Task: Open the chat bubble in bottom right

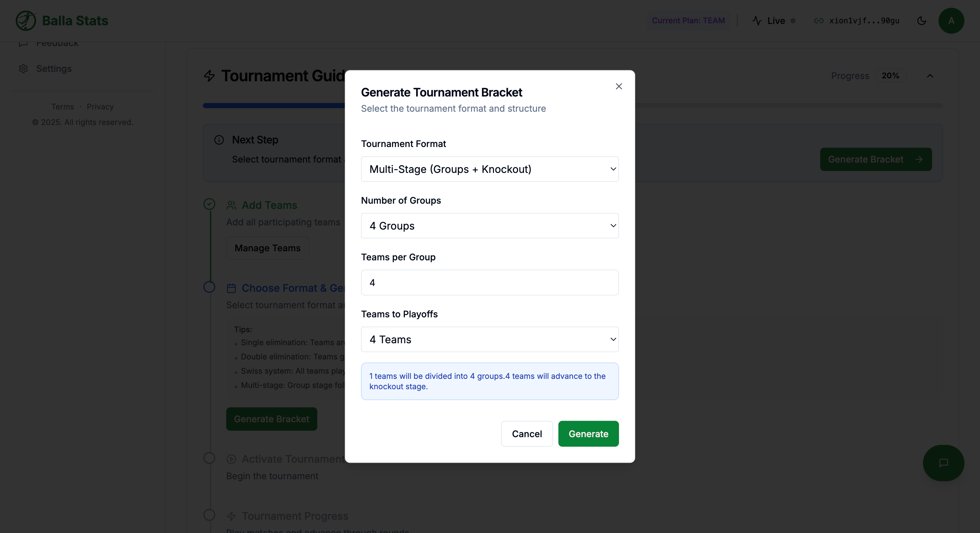Action: pos(943,463)
